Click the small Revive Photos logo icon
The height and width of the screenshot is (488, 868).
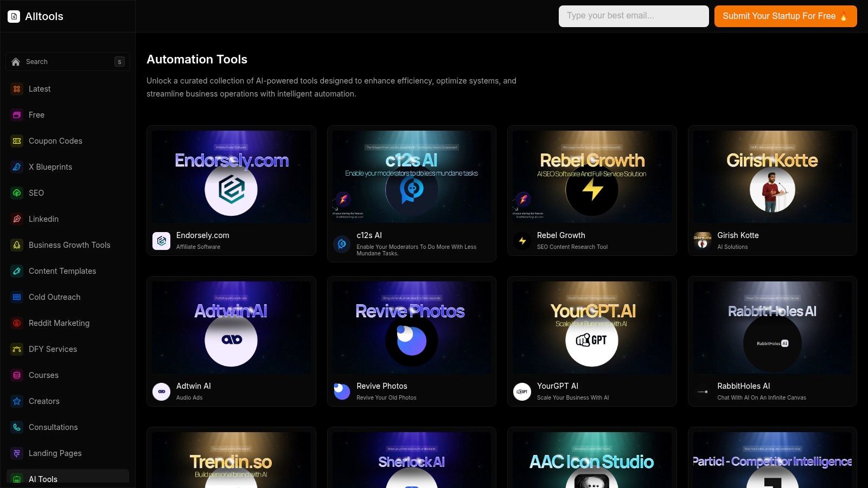pyautogui.click(x=342, y=391)
